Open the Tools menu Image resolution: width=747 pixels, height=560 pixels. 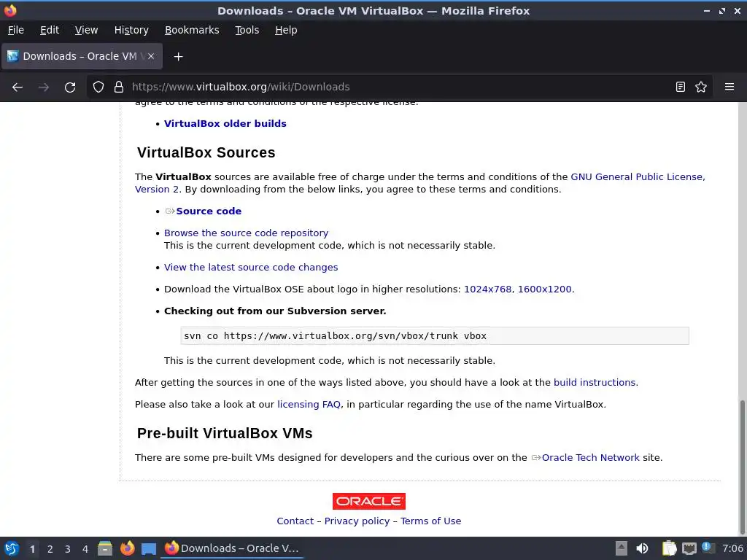point(247,30)
